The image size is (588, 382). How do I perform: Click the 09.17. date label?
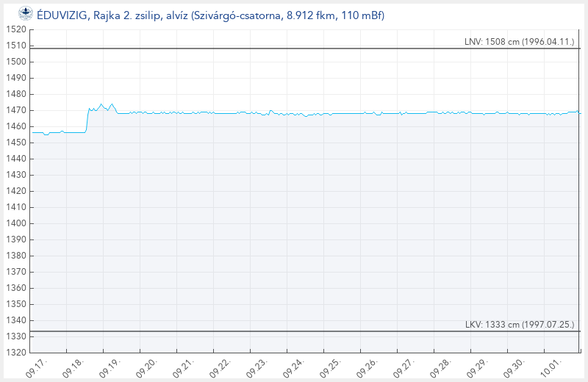click(x=36, y=367)
